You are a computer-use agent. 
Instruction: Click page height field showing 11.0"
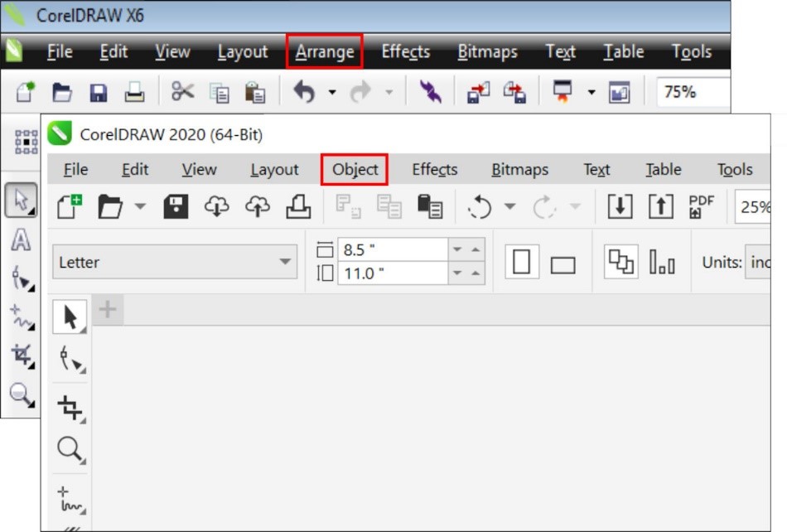pyautogui.click(x=393, y=273)
